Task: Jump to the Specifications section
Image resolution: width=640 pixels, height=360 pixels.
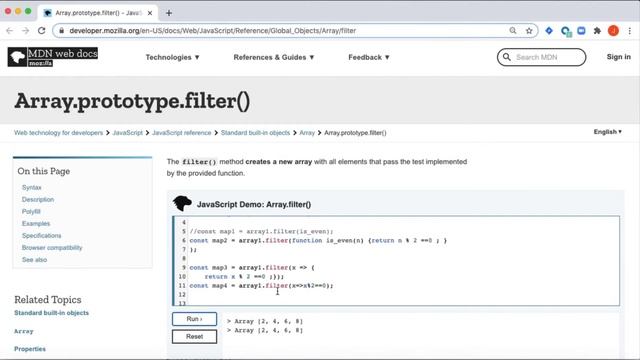Action: point(42,236)
